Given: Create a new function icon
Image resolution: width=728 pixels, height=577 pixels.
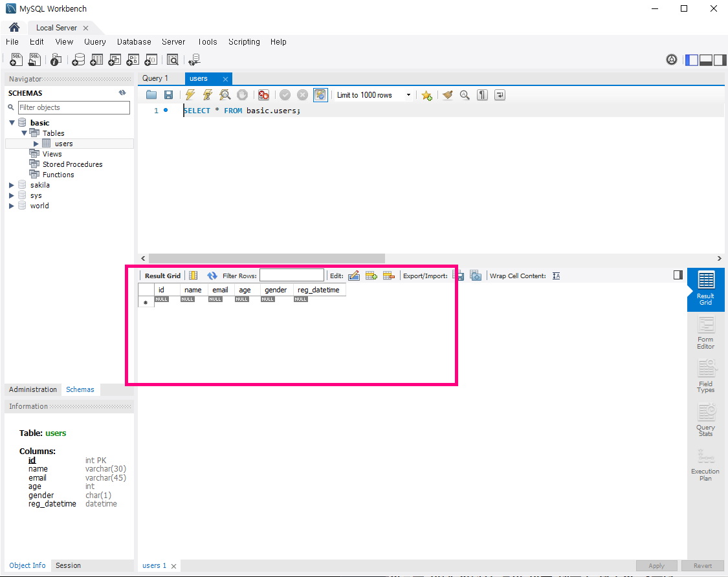Looking at the screenshot, I should 151,60.
